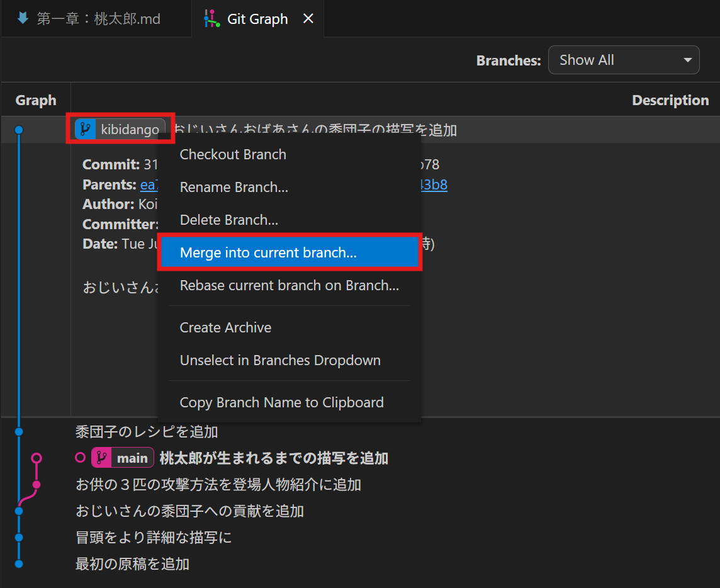Click the Git Graph tab icon
The height and width of the screenshot is (588, 720).
pyautogui.click(x=211, y=19)
